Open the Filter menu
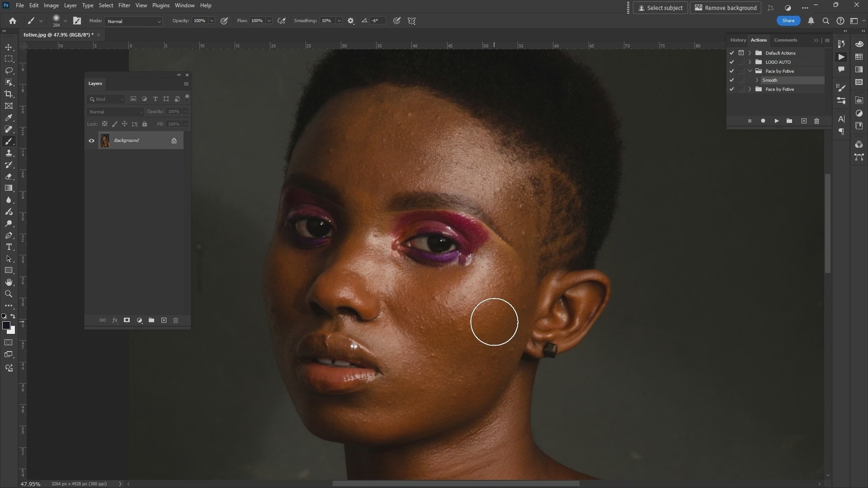The height and width of the screenshot is (488, 868). pos(124,5)
